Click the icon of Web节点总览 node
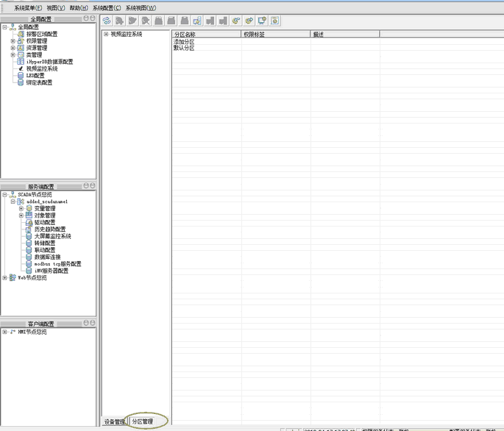Screen dimensions: 504x431 tap(13, 278)
